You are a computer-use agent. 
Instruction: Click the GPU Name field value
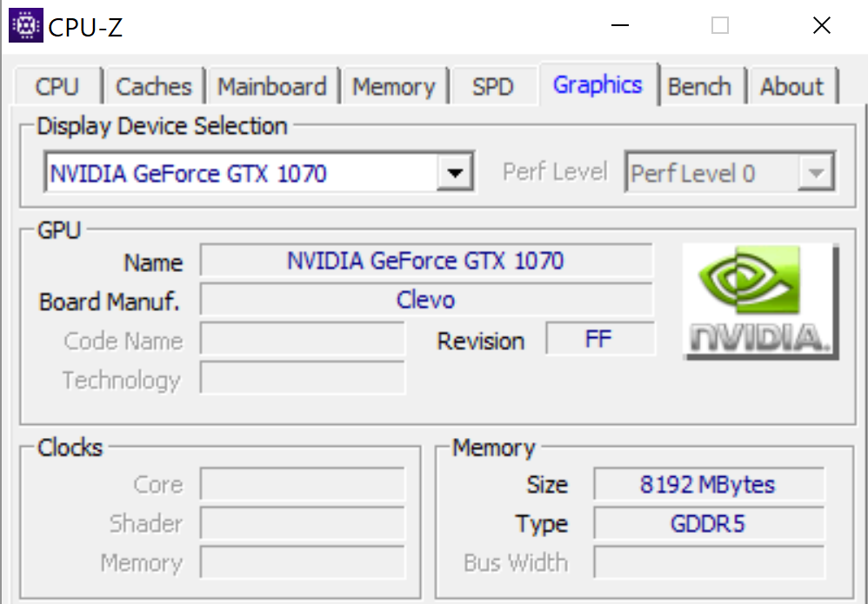click(425, 260)
